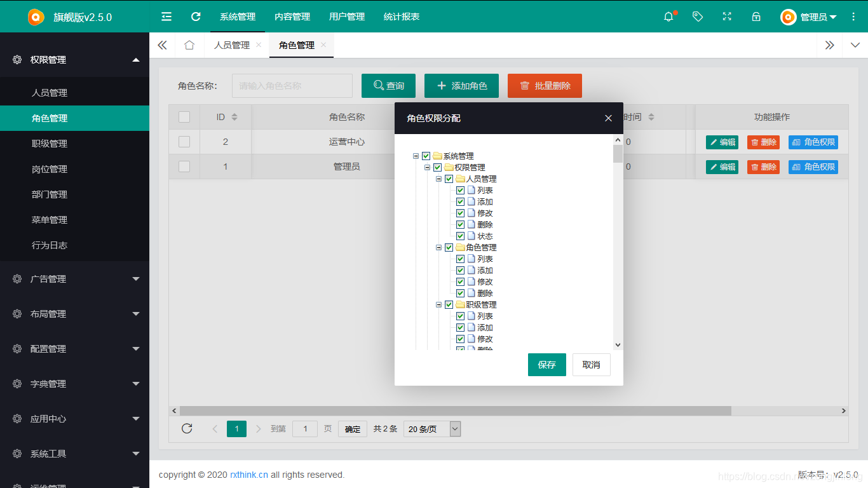
Task: Click the 系统管理 folder icon in tree
Action: 437,156
